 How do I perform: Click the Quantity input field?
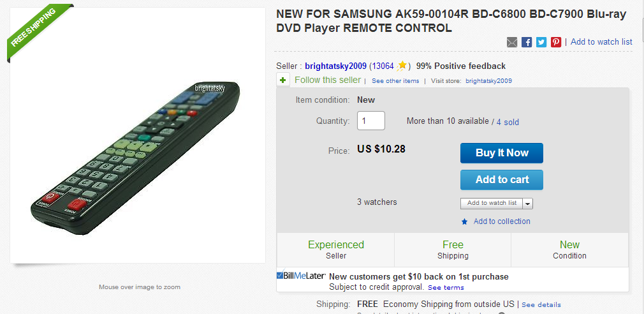(370, 121)
